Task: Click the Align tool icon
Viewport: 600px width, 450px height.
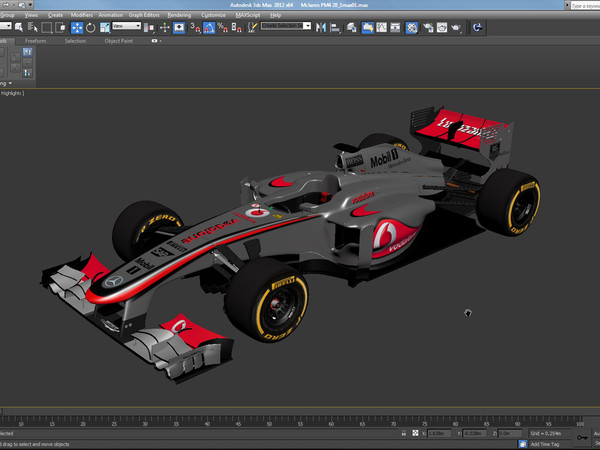Action: [x=335, y=27]
